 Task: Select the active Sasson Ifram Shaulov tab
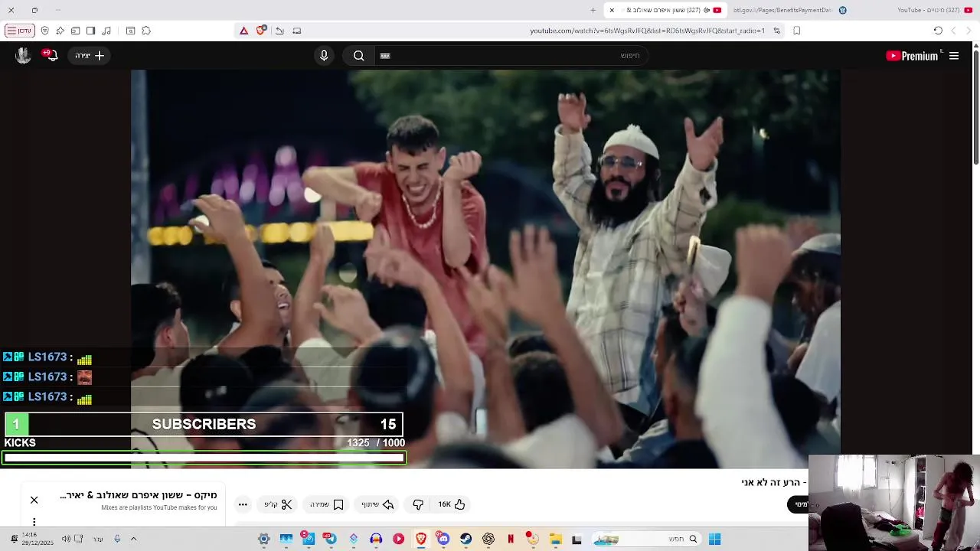click(x=665, y=10)
